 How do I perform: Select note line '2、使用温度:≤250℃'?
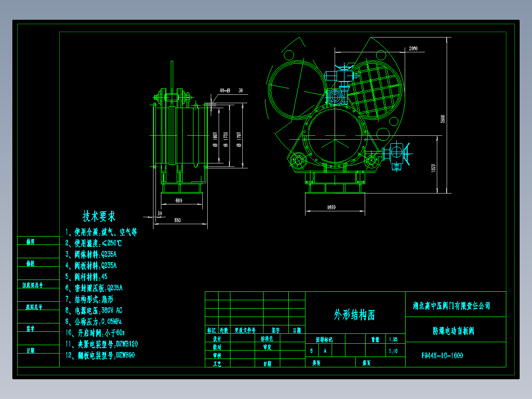93,243
